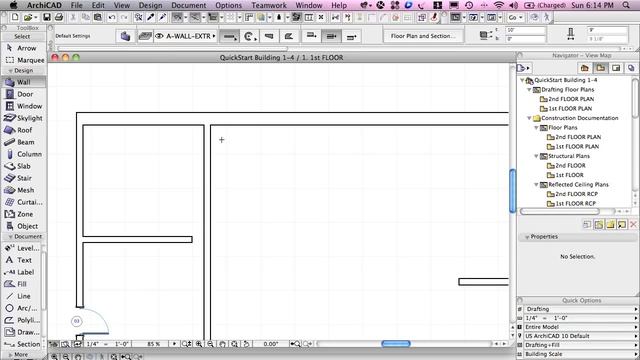Show Publisher Sets in Navigator
The height and width of the screenshot is (360, 640).
pyautogui.click(x=631, y=68)
